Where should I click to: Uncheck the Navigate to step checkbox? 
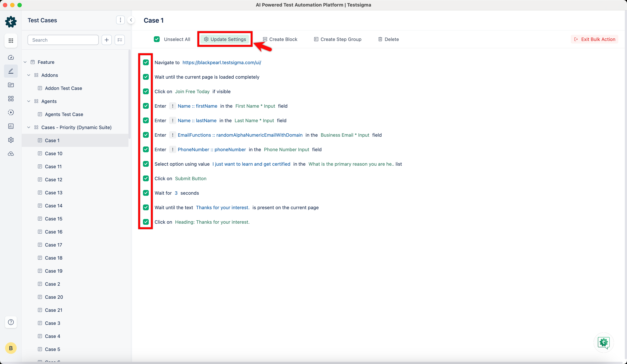tap(146, 62)
